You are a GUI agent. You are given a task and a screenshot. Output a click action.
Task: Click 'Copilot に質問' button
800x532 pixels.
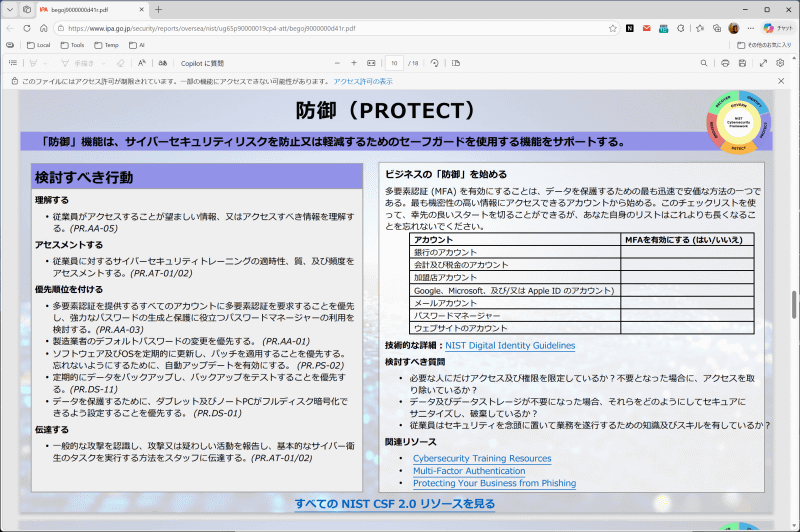(x=202, y=63)
